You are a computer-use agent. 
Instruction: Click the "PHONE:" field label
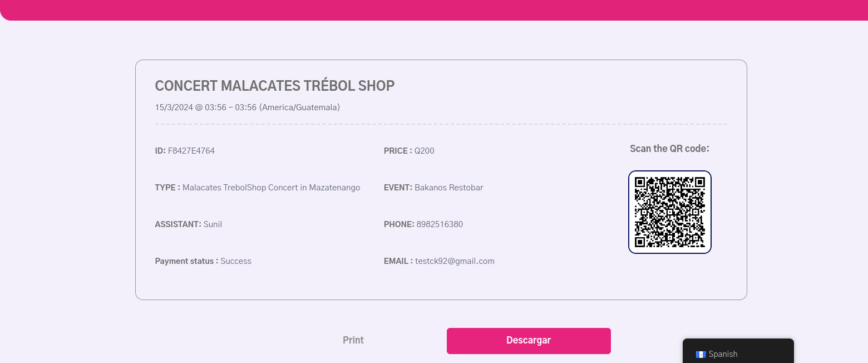pyautogui.click(x=399, y=224)
